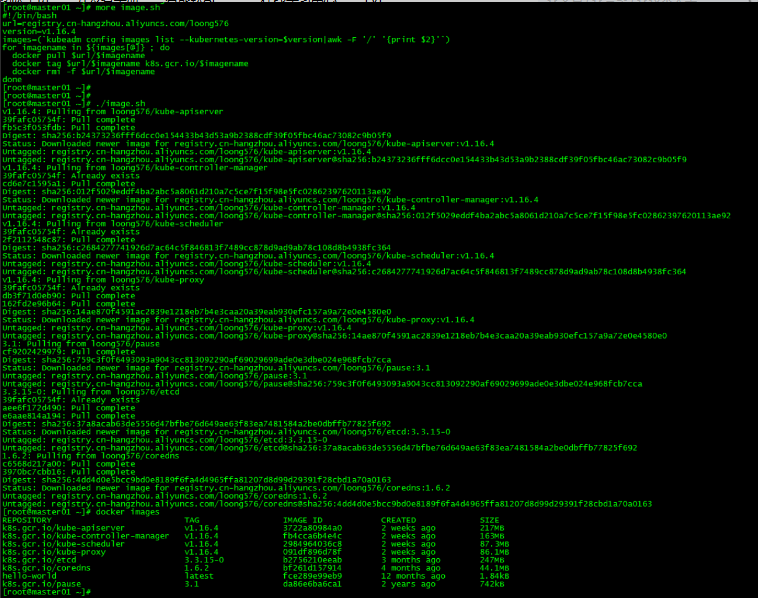Click the 'e6aae814a194: Pull complete' line
Screen dimensions: 758x598
tap(69, 416)
